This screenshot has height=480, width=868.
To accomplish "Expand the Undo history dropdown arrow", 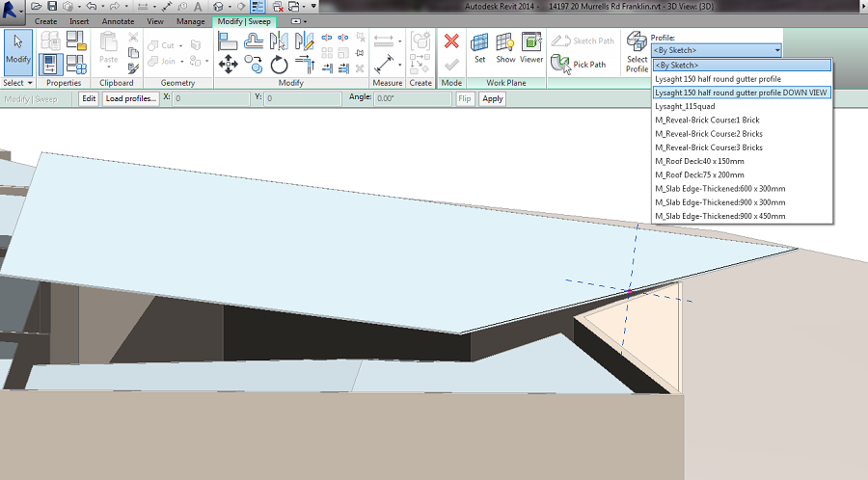I will [102, 7].
